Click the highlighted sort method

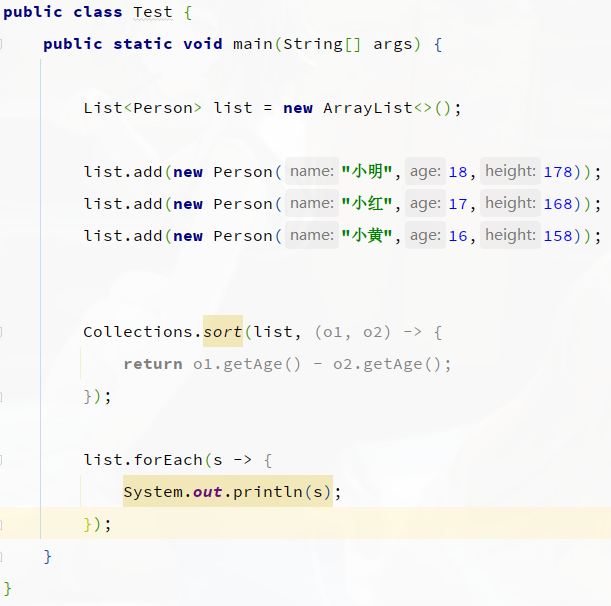(223, 332)
